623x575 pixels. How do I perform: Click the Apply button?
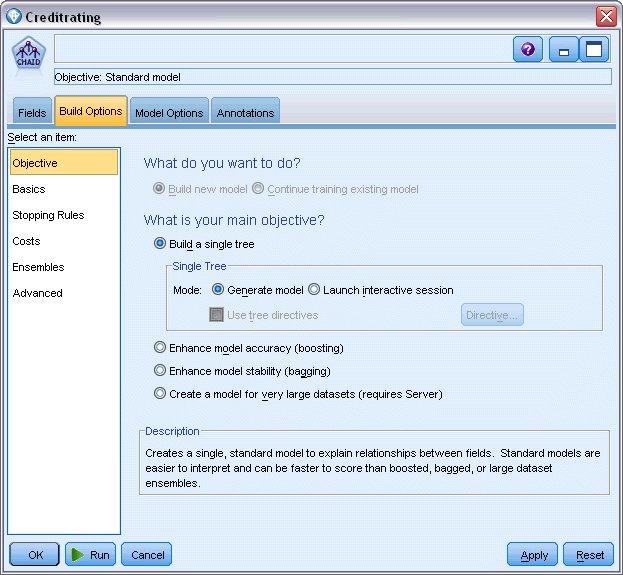[x=532, y=554]
